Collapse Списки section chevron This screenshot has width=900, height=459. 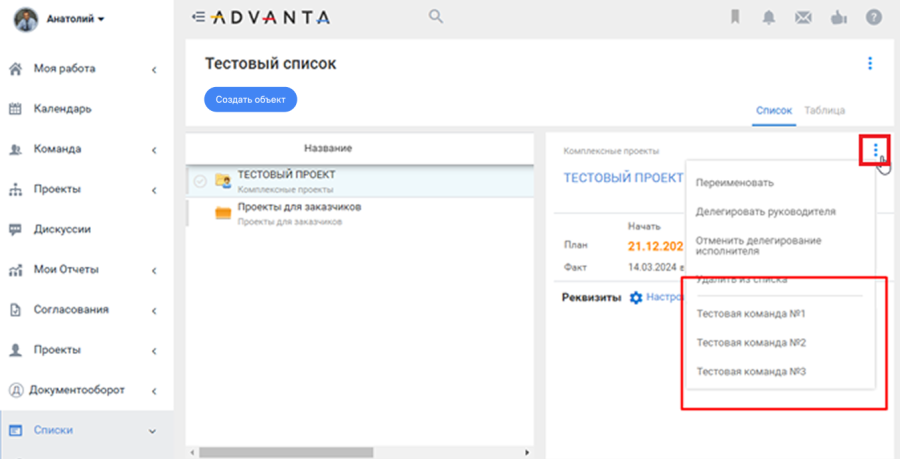click(x=153, y=431)
